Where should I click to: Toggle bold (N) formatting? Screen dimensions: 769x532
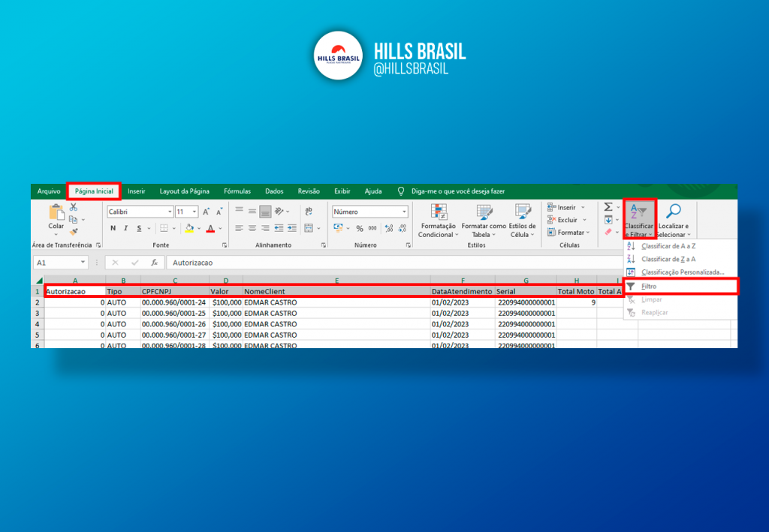click(x=113, y=229)
